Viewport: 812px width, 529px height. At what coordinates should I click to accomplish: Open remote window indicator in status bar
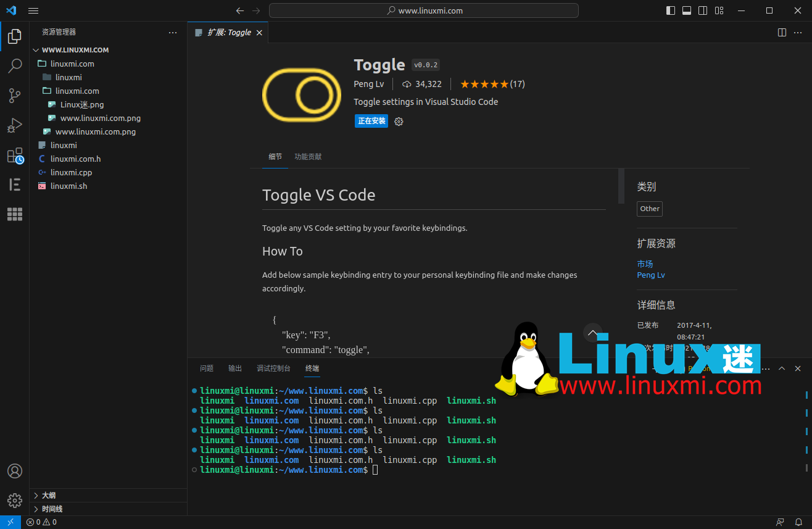tap(10, 522)
